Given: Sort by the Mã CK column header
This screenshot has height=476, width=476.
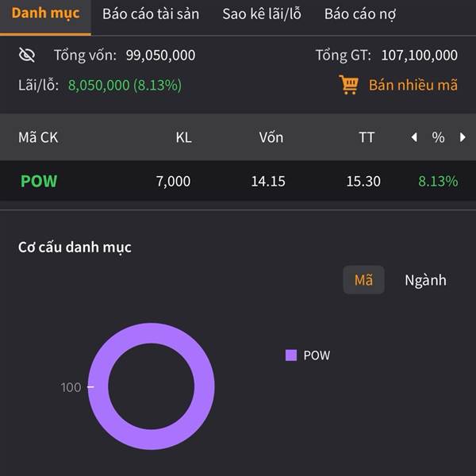Looking at the screenshot, I should click(38, 137).
